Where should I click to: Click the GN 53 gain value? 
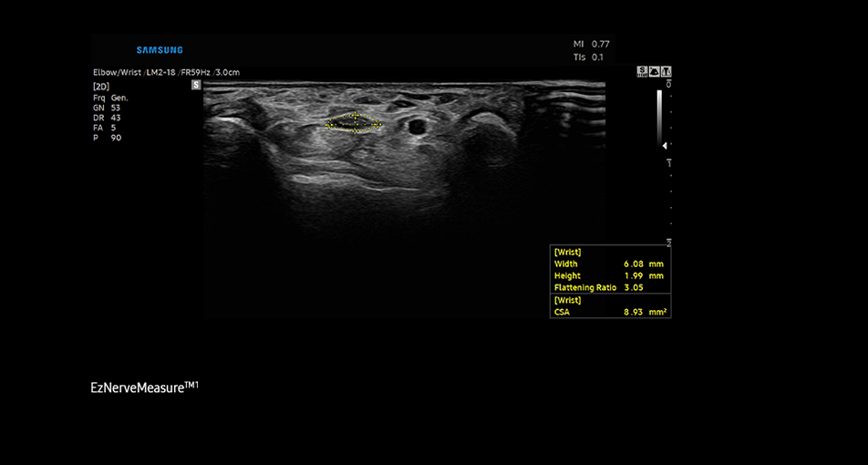106,108
